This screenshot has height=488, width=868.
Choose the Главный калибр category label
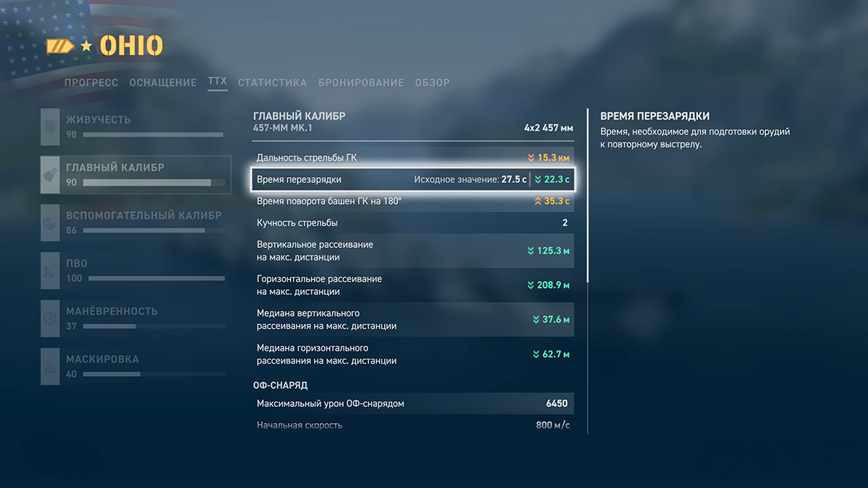pos(115,168)
